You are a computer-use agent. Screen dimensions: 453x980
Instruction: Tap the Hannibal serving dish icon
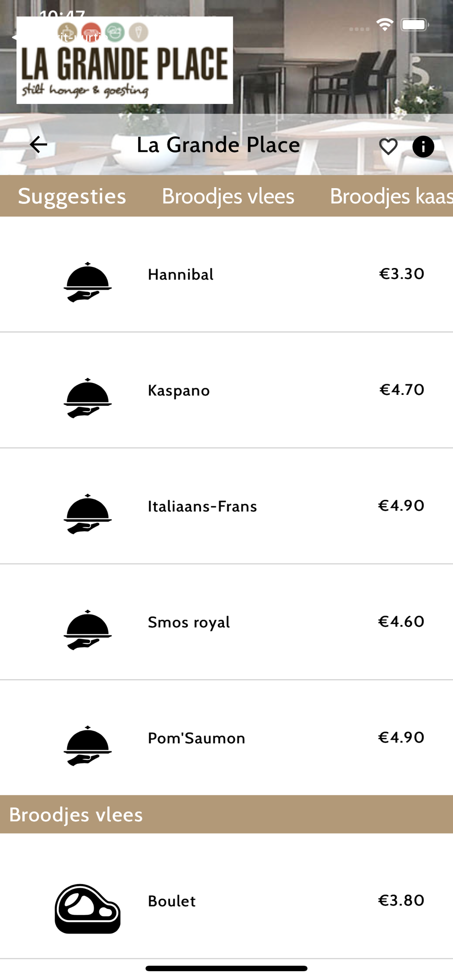click(88, 282)
